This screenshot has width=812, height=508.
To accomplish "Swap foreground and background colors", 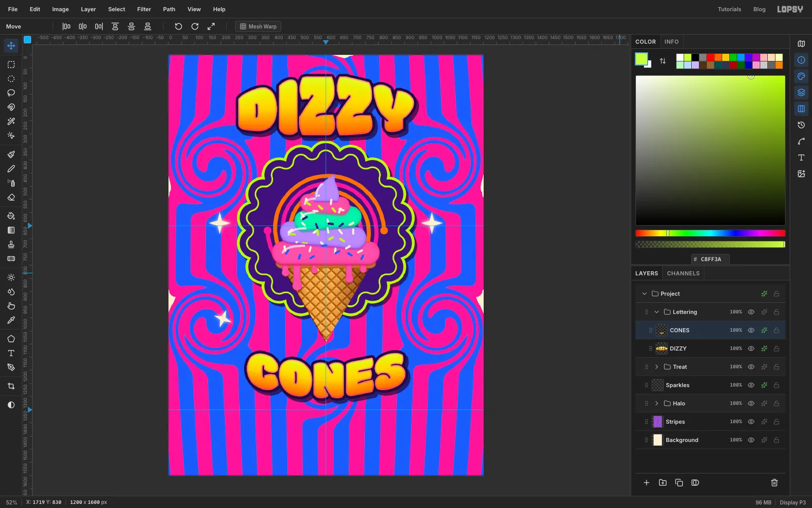I will click(x=663, y=61).
